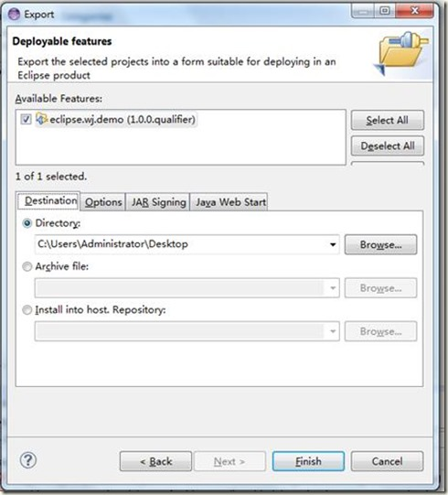Click the disabled Next button
Image resolution: width=448 pixels, height=495 pixels.
pyautogui.click(x=229, y=461)
